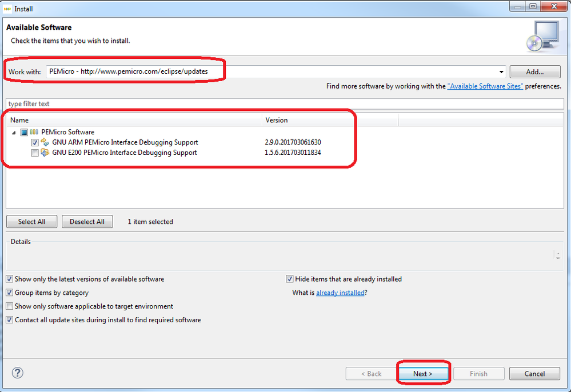Uncheck GNU ARM PEMicro Interface Debugging Support
This screenshot has height=392, width=571.
pos(35,142)
